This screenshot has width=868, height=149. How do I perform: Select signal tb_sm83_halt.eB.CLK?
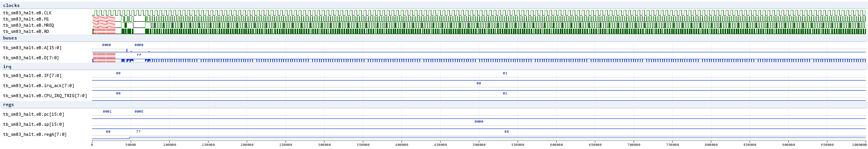(x=27, y=13)
